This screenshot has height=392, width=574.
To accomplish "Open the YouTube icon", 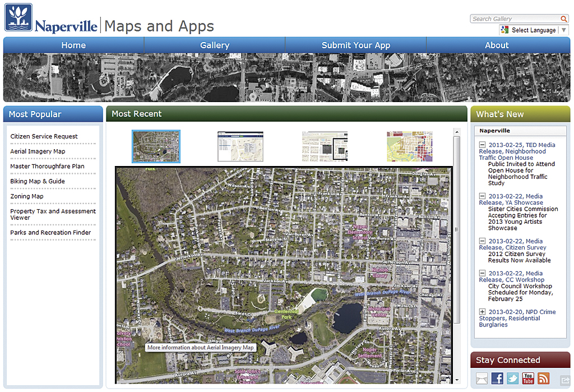I will click(x=528, y=379).
